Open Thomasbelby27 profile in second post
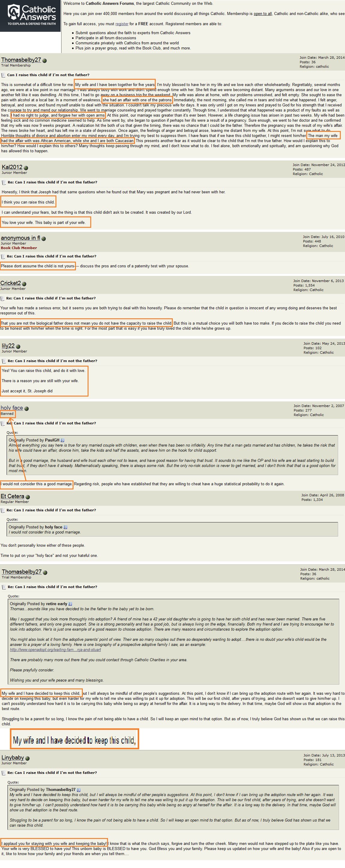 22,572
